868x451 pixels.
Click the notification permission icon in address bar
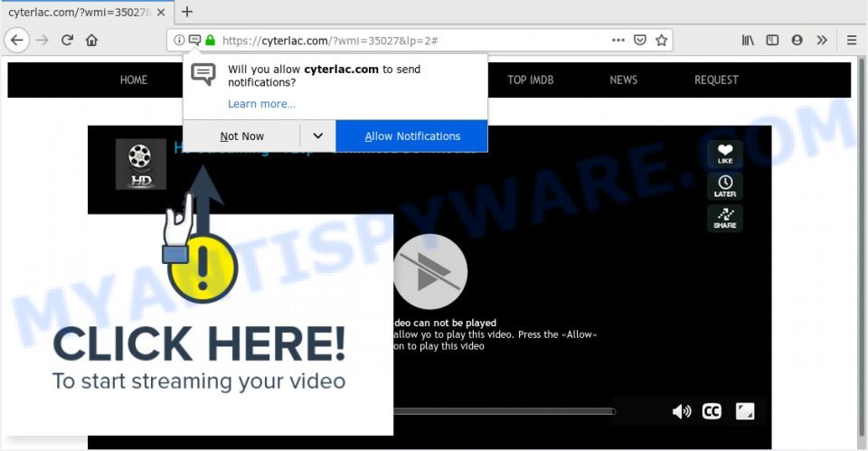click(194, 41)
